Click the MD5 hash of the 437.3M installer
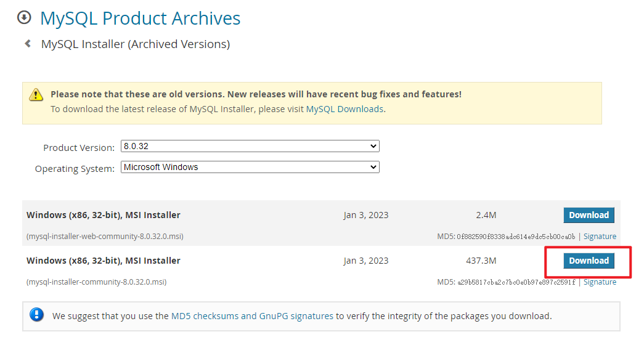This screenshot has width=644, height=337. [x=516, y=282]
